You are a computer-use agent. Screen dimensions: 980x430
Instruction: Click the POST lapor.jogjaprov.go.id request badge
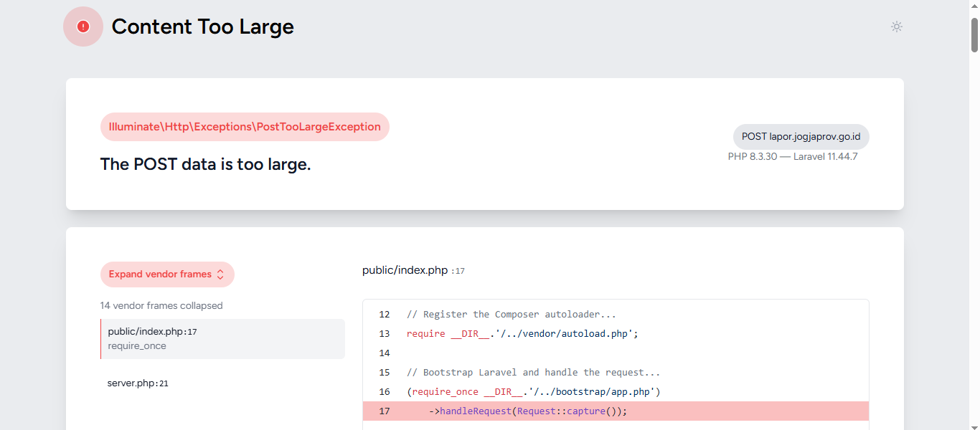click(x=801, y=137)
